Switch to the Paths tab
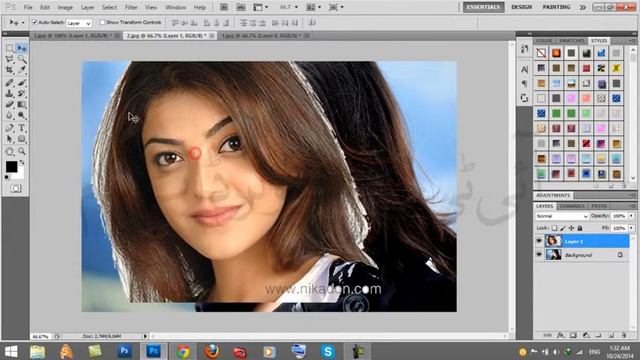This screenshot has width=640, height=360. click(599, 206)
